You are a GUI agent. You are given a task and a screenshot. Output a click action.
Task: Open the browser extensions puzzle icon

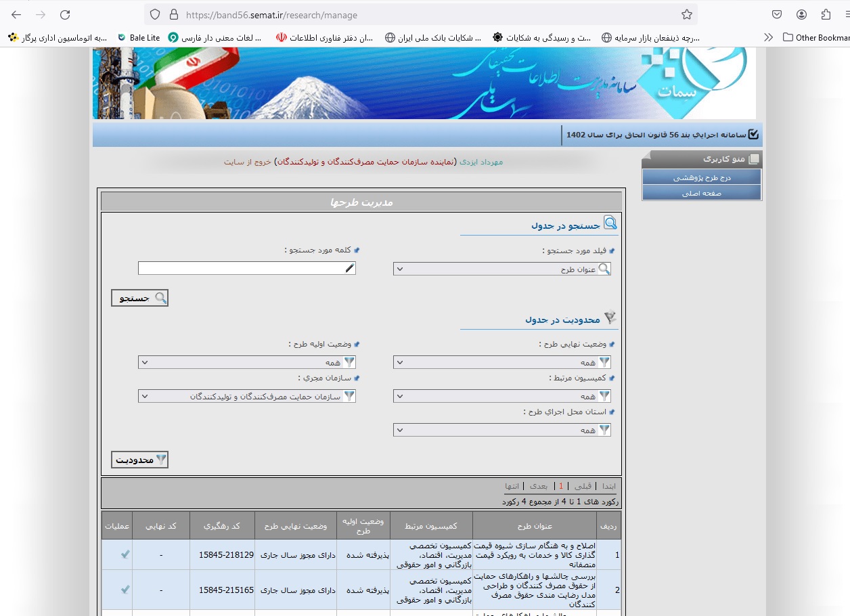coord(826,14)
